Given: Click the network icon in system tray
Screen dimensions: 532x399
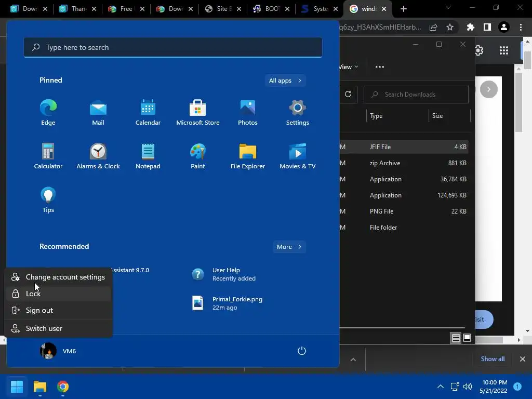Looking at the screenshot, I should (x=455, y=387).
